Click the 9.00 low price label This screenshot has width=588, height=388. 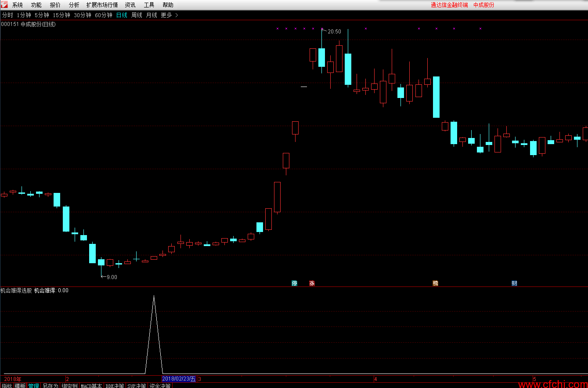[x=112, y=277]
